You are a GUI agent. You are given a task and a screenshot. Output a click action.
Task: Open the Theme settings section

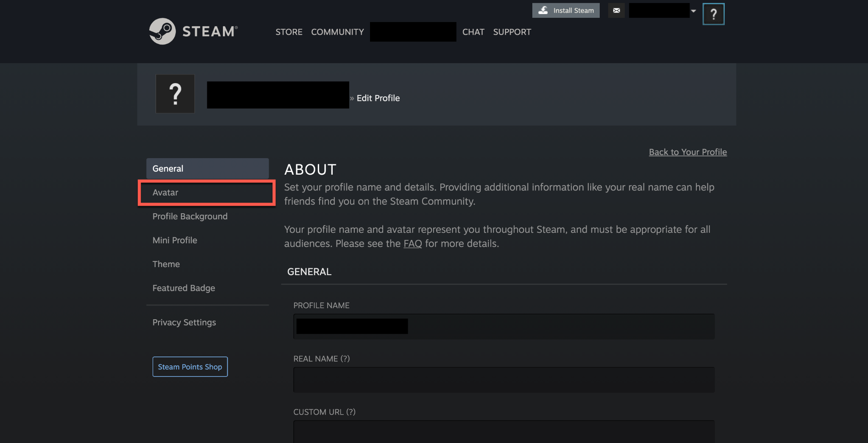tap(166, 265)
